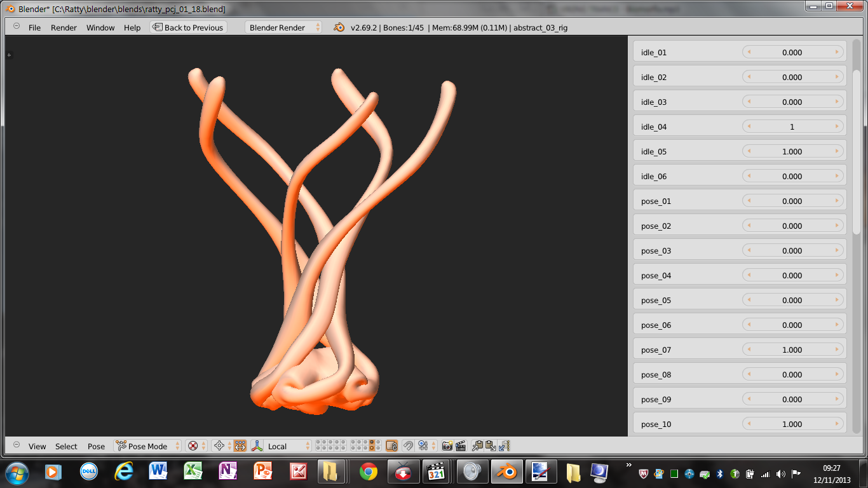Increase idle_03 value with right arrow
Viewport: 868px width, 488px height.
tap(837, 102)
